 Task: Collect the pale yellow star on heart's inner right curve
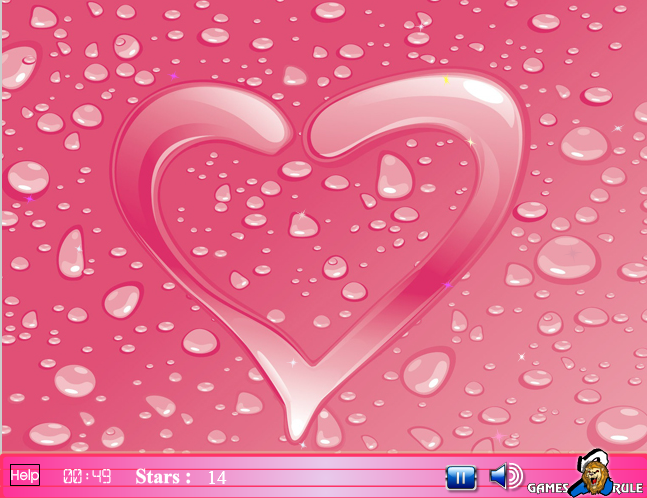(x=470, y=142)
